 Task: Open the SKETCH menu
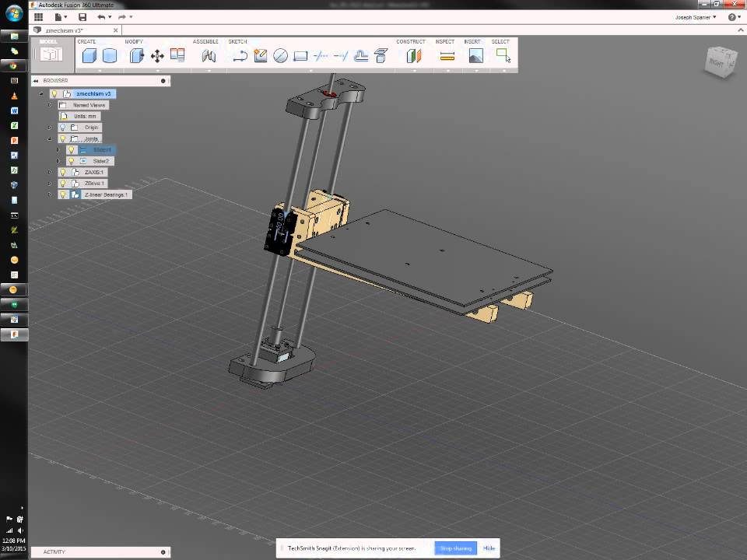(x=237, y=42)
